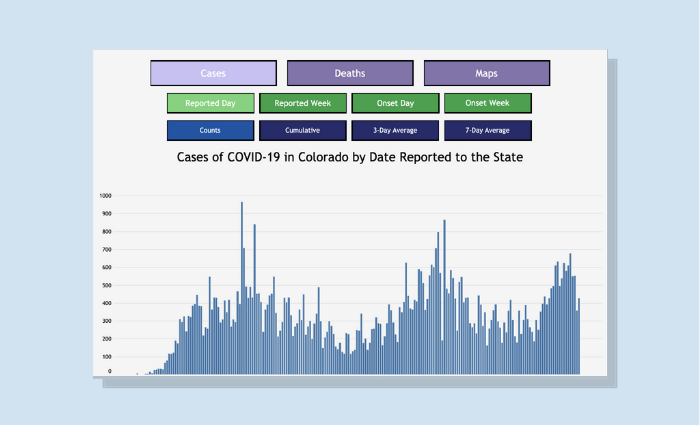Image resolution: width=700 pixels, height=425 pixels.
Task: Select the Reported Day option
Action: click(x=211, y=103)
